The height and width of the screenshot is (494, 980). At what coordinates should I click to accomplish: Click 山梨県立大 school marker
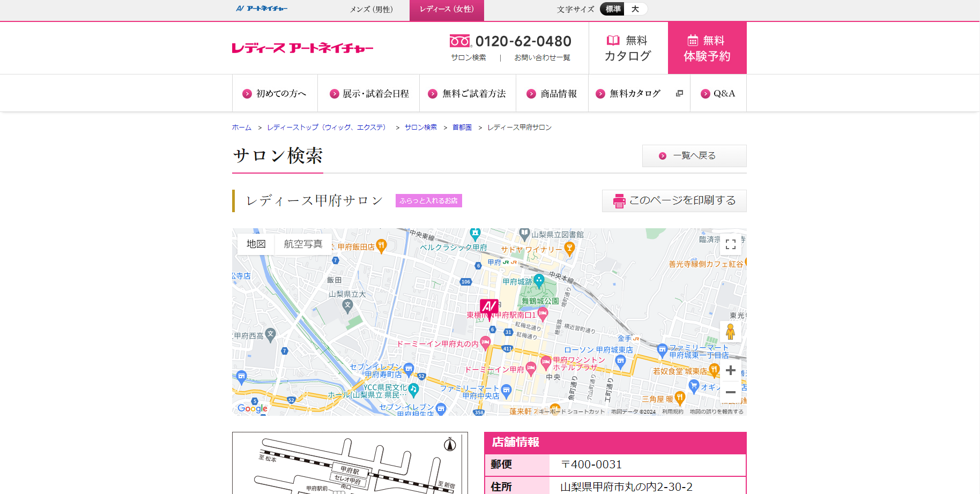point(348,306)
